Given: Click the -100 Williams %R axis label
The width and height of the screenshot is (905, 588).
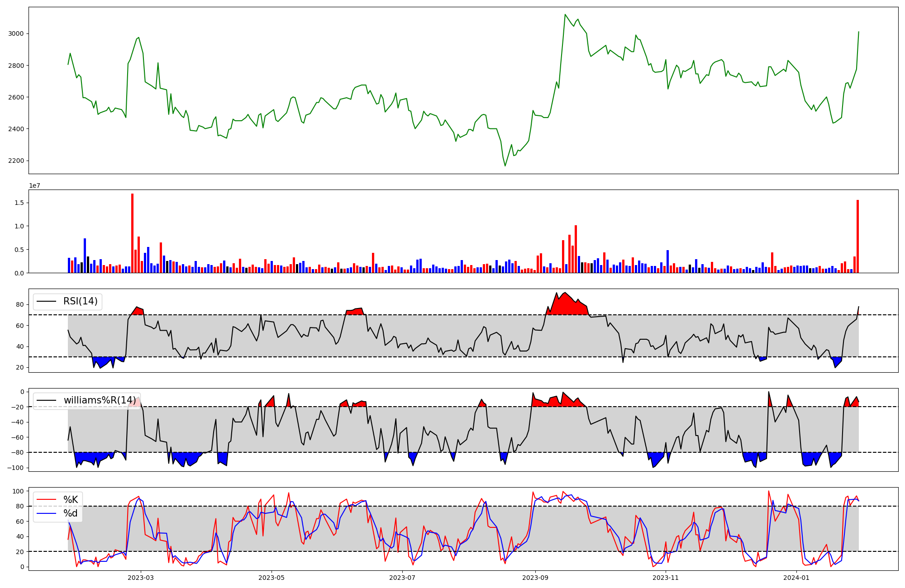Looking at the screenshot, I should (x=14, y=468).
